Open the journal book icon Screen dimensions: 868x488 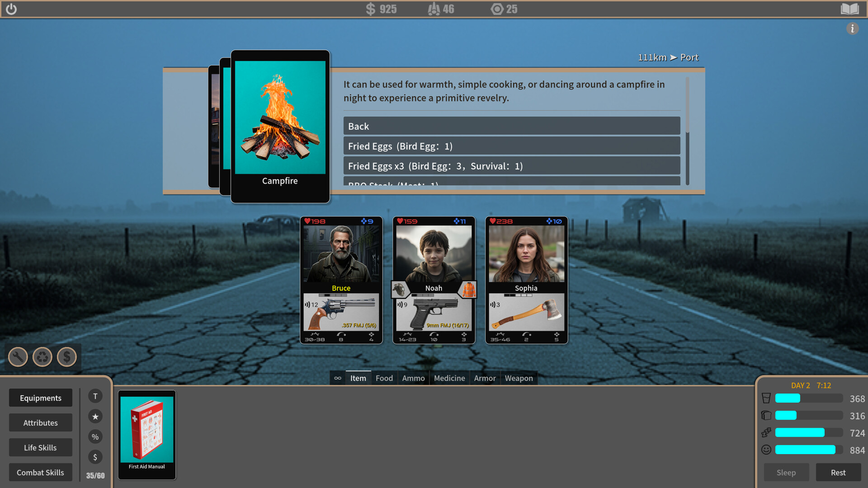849,9
